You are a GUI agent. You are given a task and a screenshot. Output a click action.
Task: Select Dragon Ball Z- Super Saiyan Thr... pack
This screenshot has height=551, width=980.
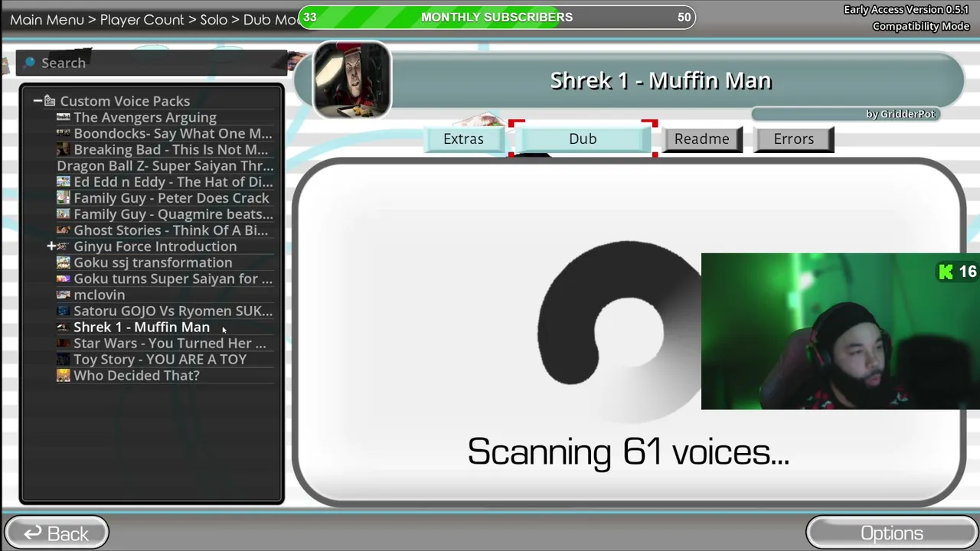[x=165, y=165]
